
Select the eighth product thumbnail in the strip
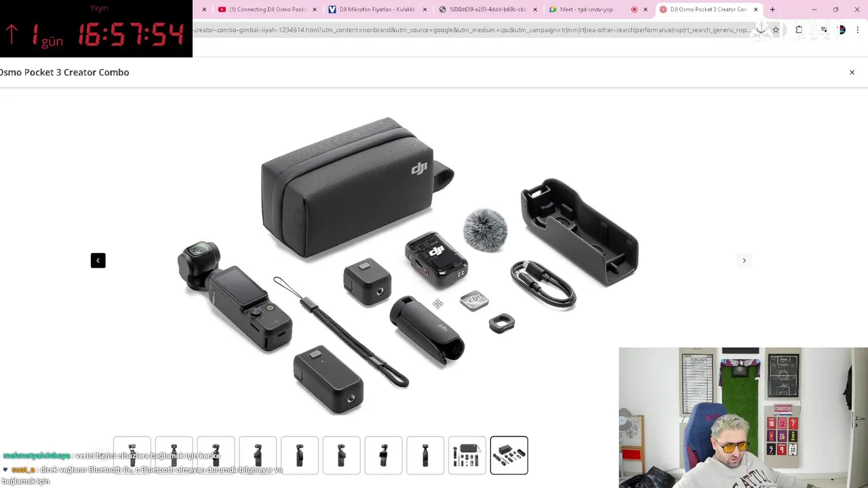(425, 455)
